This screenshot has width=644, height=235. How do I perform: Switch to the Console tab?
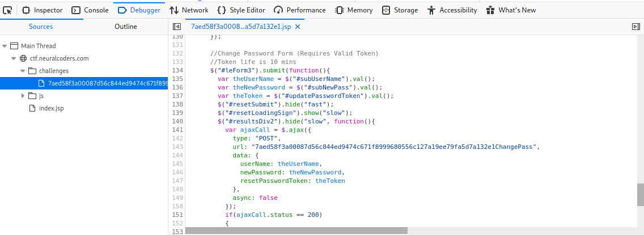click(90, 10)
